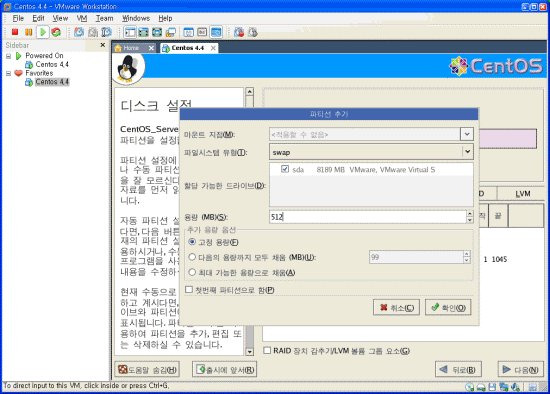Click the green Power On play icon
The width and height of the screenshot is (550, 394).
[43, 32]
